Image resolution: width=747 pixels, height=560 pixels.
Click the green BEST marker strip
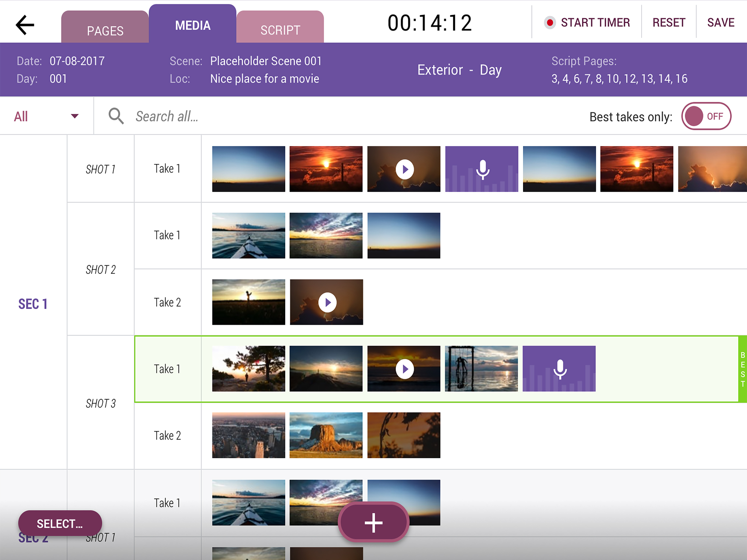click(742, 369)
